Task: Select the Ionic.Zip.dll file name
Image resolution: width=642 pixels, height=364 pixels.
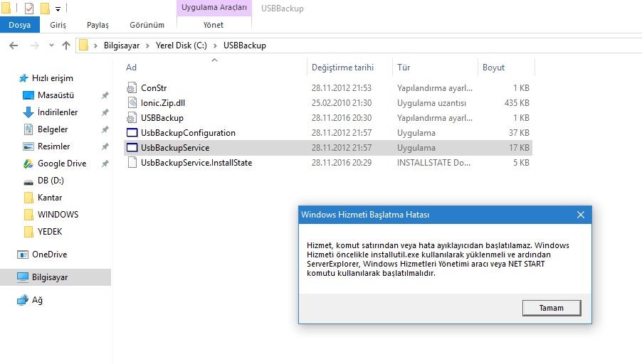Action: (x=163, y=102)
